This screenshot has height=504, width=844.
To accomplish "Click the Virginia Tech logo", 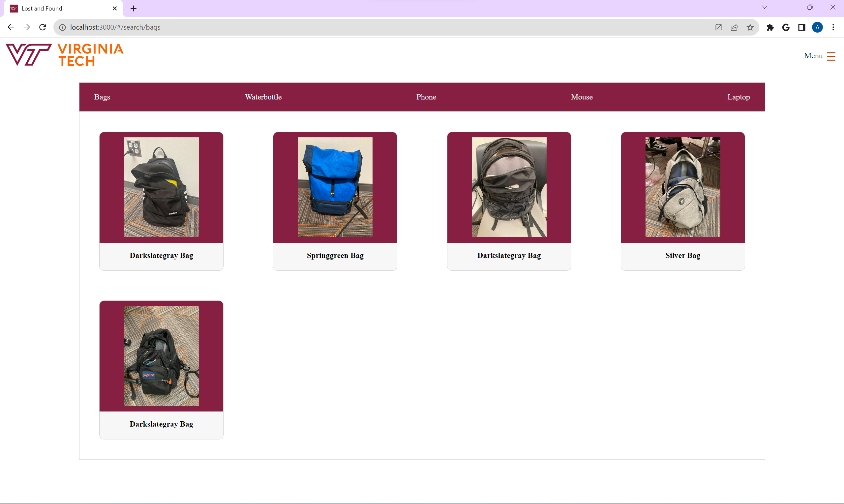I will 65,54.
